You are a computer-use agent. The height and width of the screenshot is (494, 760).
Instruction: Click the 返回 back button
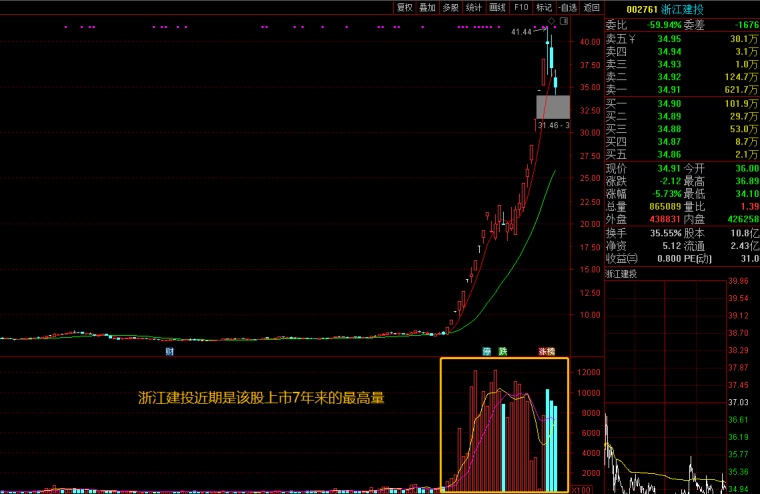[591, 7]
